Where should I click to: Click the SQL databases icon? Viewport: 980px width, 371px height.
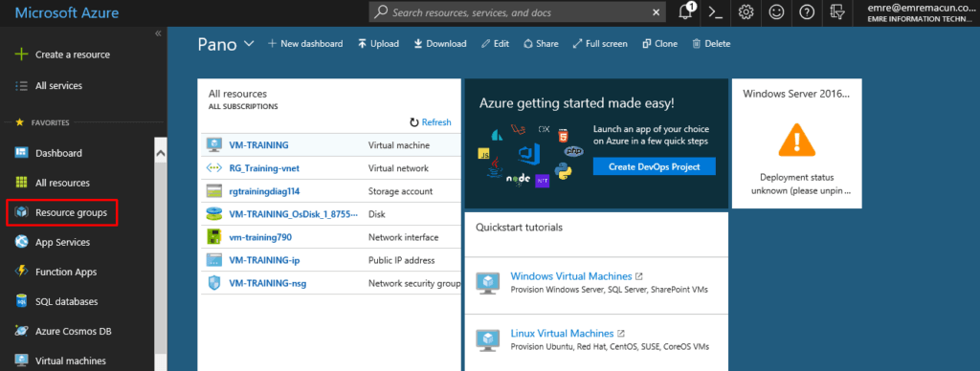click(x=22, y=301)
